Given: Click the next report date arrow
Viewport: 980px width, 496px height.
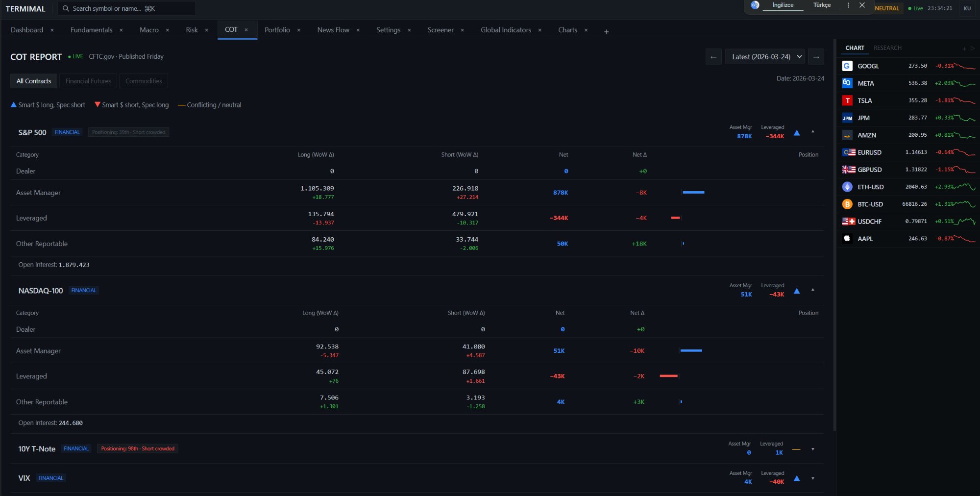Looking at the screenshot, I should [816, 57].
